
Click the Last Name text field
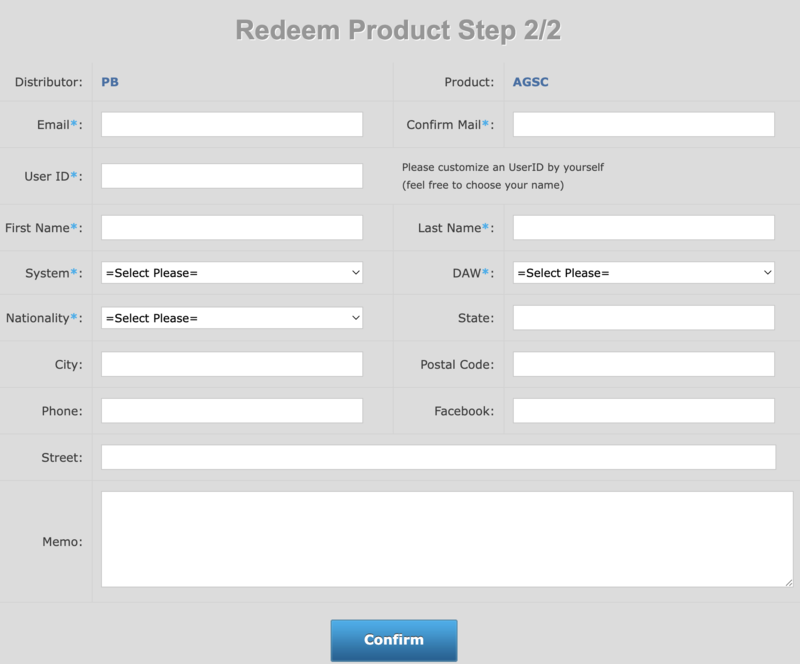pos(643,228)
